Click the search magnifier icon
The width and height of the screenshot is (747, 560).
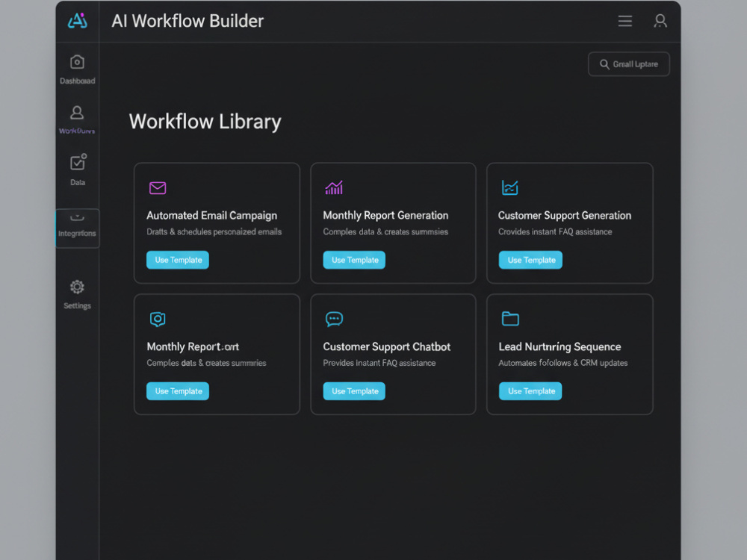pyautogui.click(x=604, y=64)
